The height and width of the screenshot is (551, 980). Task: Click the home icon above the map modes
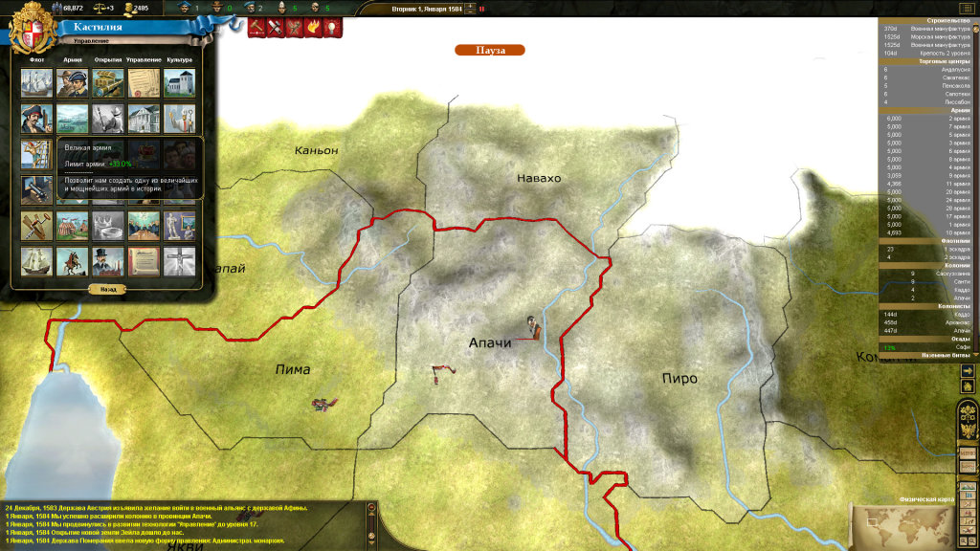(967, 386)
